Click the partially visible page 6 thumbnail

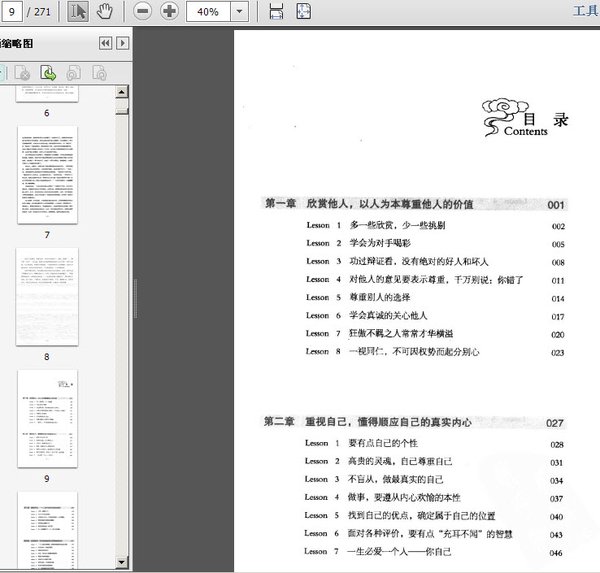[x=47, y=94]
